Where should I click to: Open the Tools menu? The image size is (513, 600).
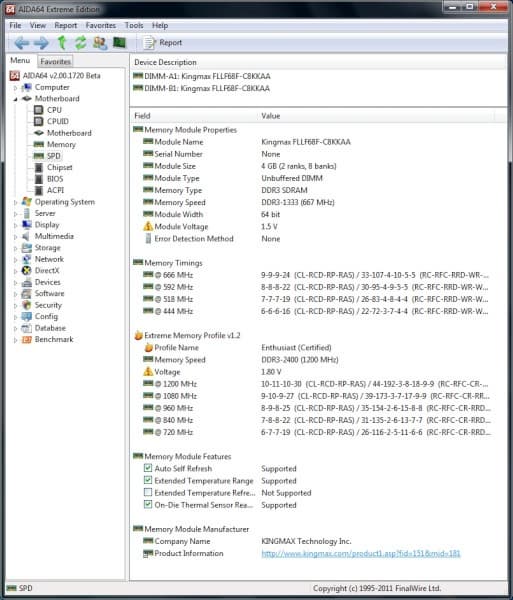pyautogui.click(x=134, y=26)
